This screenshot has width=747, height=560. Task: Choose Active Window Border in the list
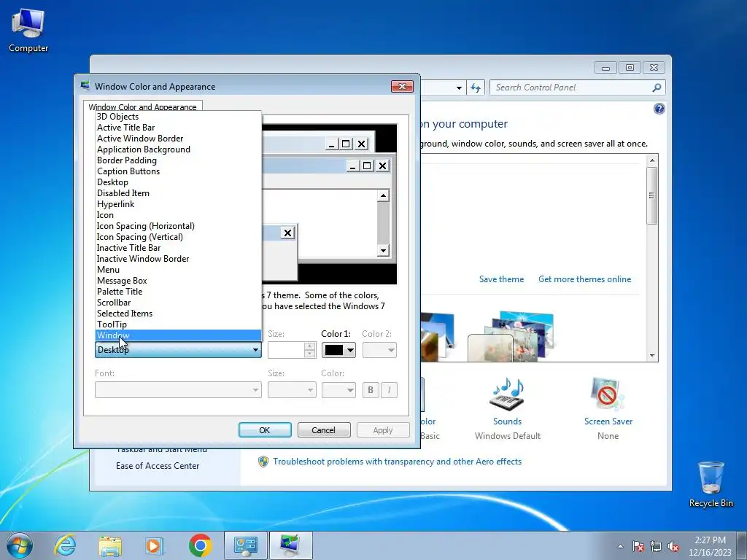[x=178, y=139]
